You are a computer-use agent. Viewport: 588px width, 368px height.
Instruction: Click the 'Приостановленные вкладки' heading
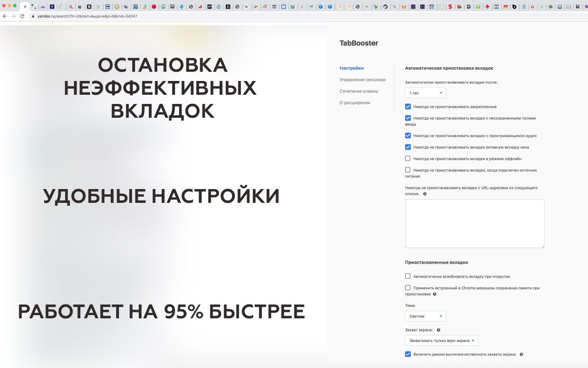[436, 262]
